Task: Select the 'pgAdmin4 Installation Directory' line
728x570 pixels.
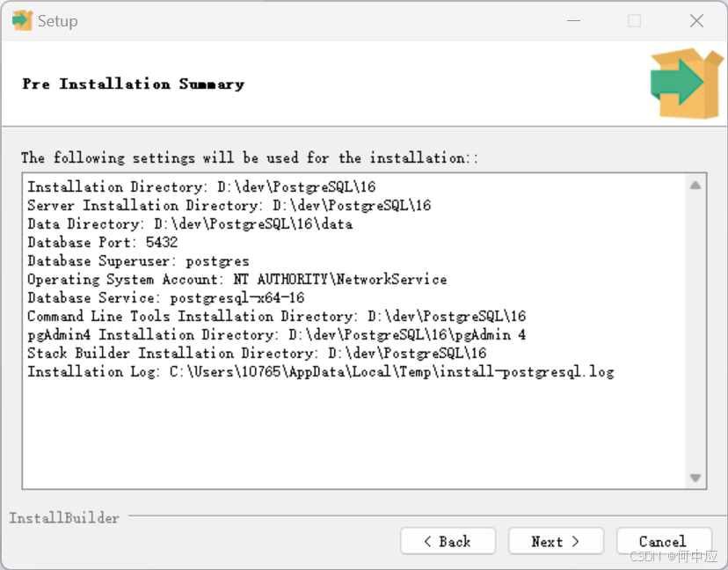Action: pos(276,334)
